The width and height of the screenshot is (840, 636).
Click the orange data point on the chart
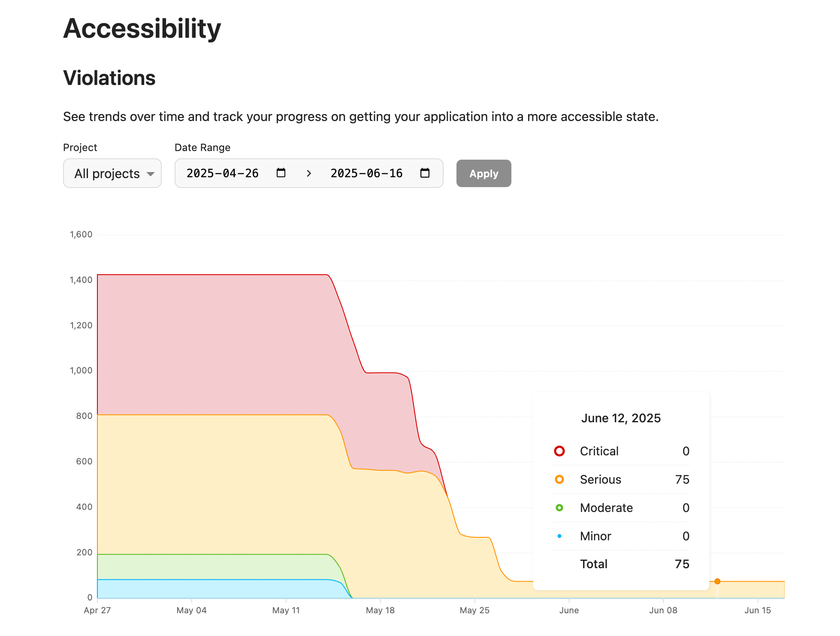coord(717,581)
